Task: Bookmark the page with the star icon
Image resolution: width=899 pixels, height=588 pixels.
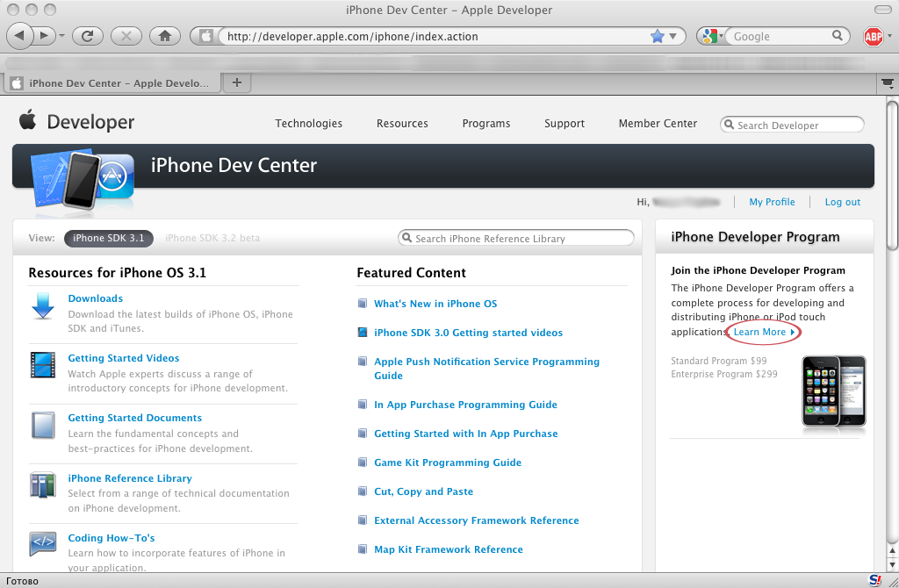Action: point(657,36)
